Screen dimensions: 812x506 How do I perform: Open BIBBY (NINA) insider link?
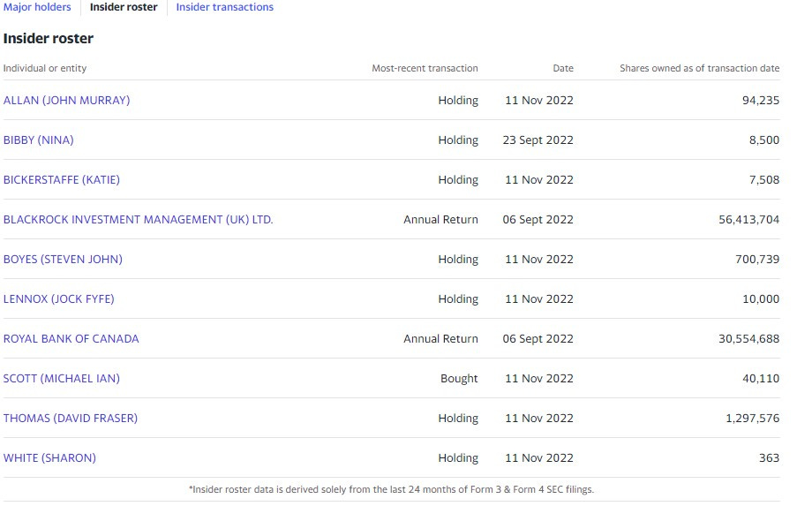(x=38, y=140)
